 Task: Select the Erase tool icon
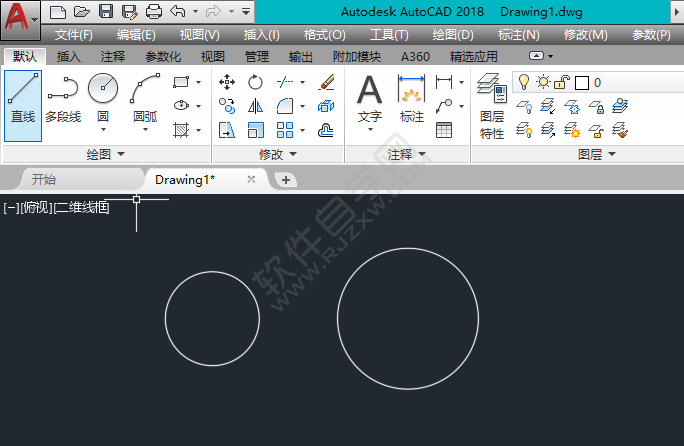tap(326, 82)
